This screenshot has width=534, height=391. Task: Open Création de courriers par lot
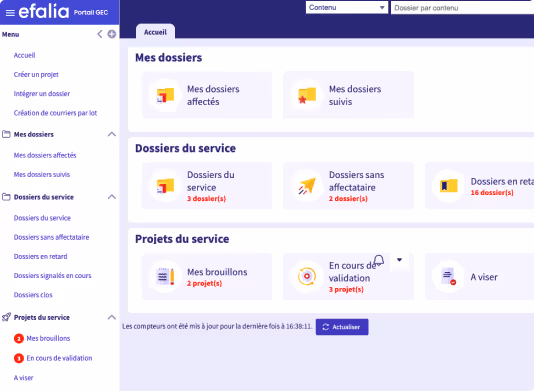56,113
